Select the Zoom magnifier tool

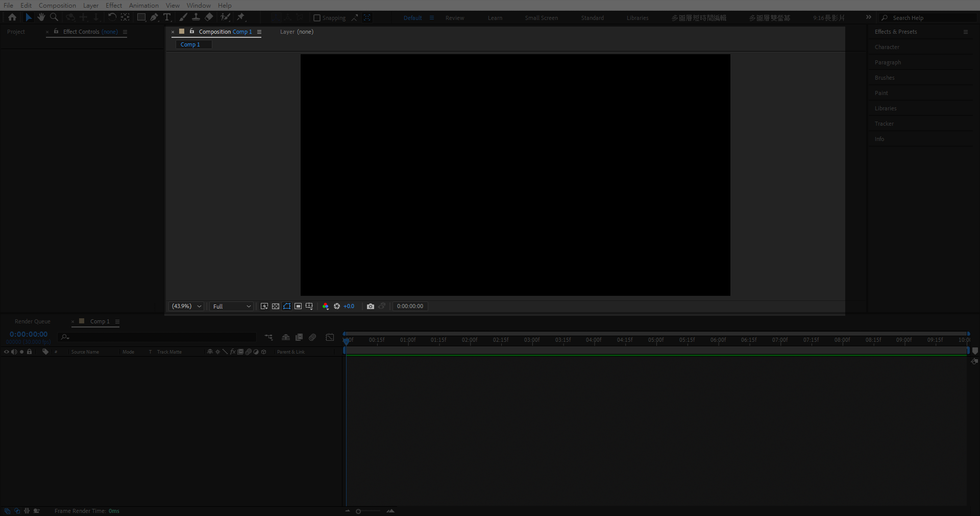(54, 17)
